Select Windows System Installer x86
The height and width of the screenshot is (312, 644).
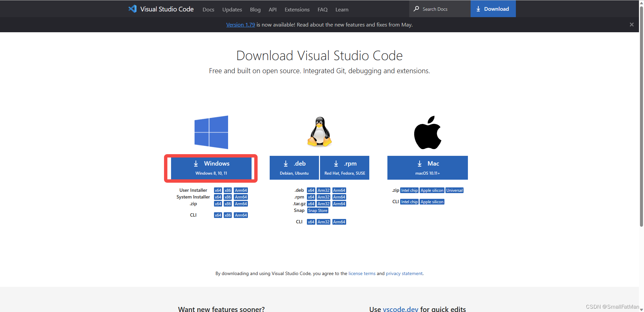228,197
